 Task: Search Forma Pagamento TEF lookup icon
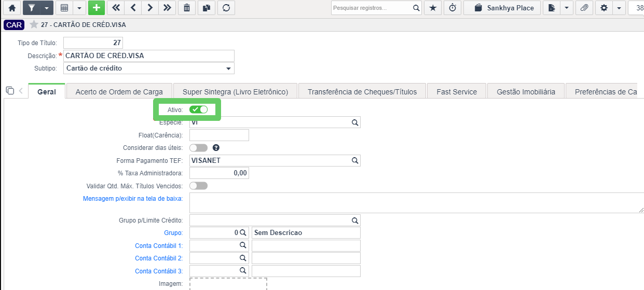355,161
